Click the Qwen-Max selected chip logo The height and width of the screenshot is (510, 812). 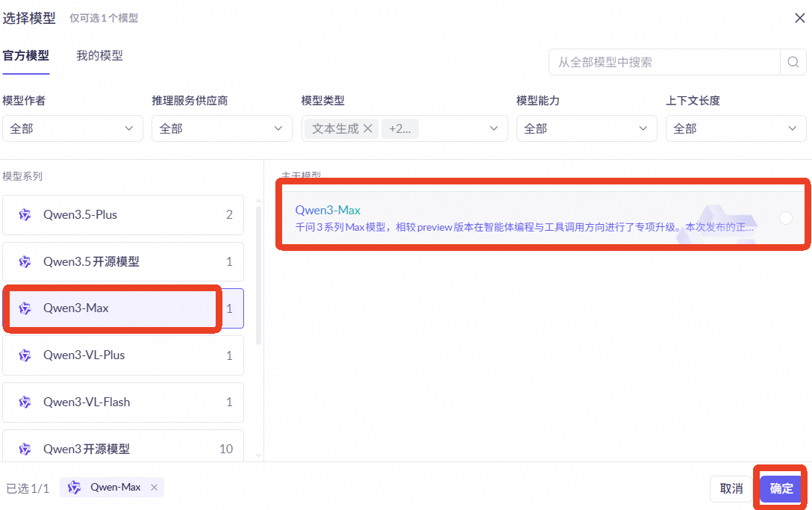pos(74,487)
